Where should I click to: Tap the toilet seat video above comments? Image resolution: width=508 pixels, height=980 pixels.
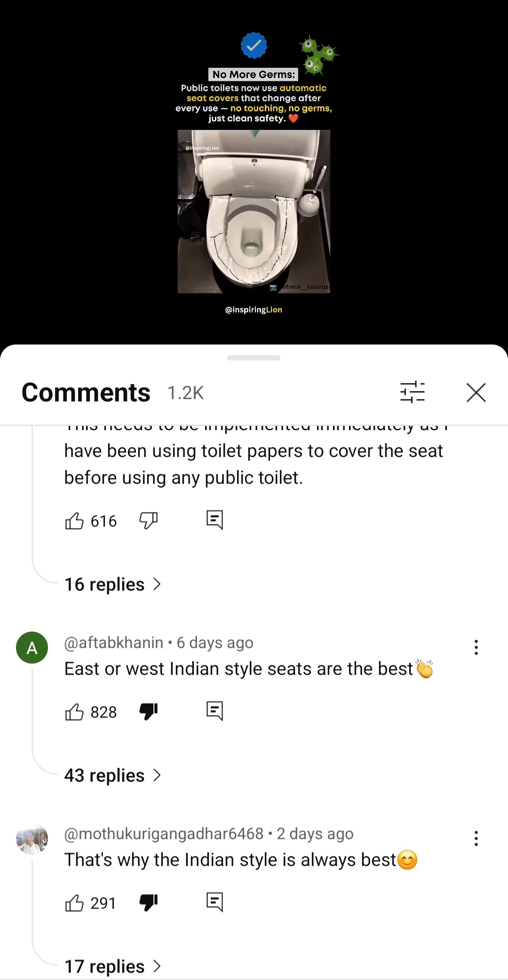point(254,211)
